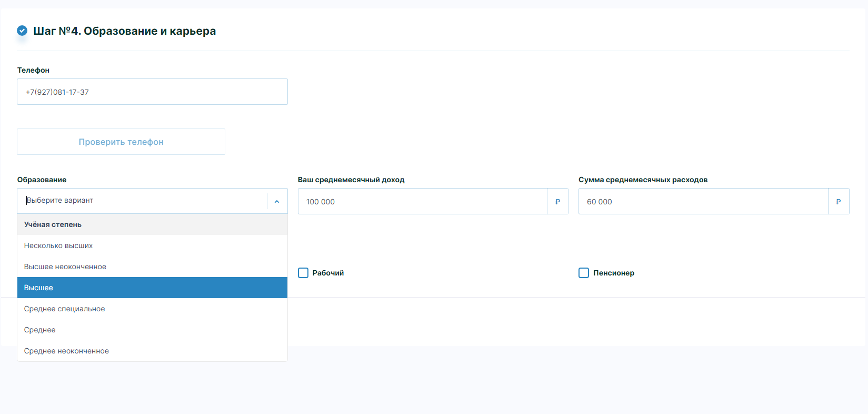Enable the Рабочий checkbox
868x414 pixels.
[x=303, y=273]
